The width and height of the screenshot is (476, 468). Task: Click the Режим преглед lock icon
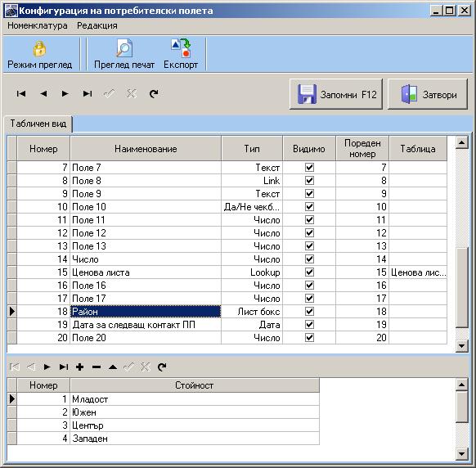point(39,49)
